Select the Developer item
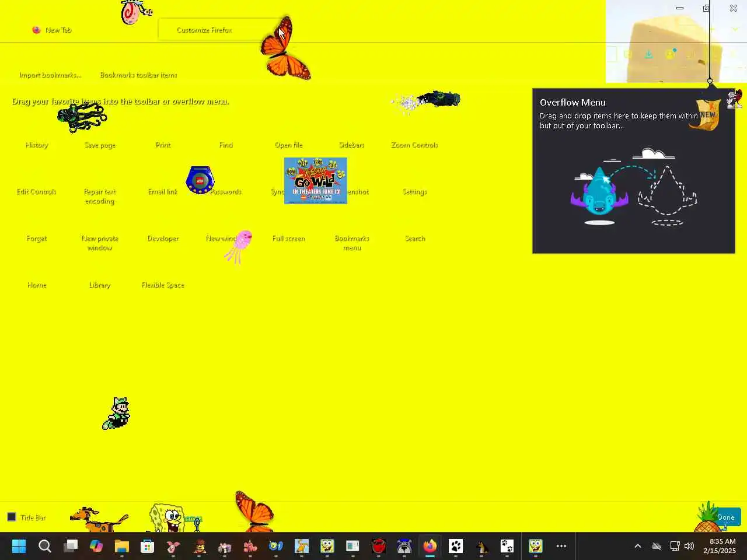This screenshot has height=560, width=747. [163, 239]
